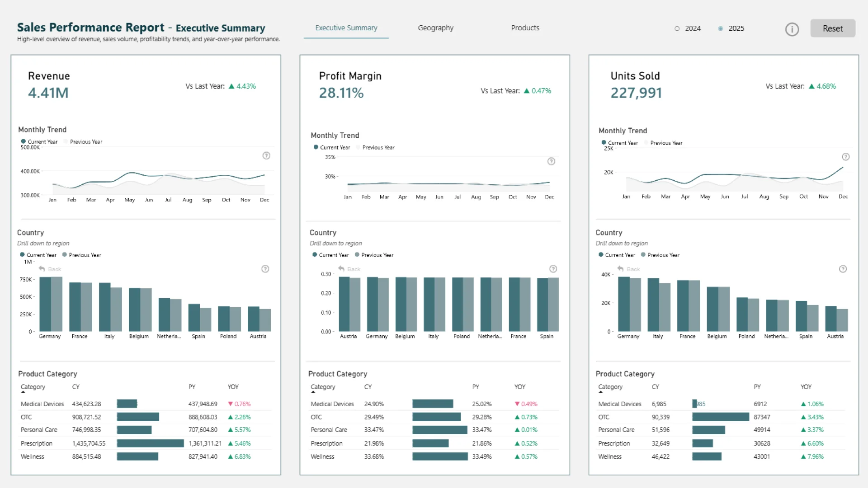The image size is (868, 488).
Task: Toggle Previous Year legend in Revenue Monthly Trend
Action: tap(85, 142)
